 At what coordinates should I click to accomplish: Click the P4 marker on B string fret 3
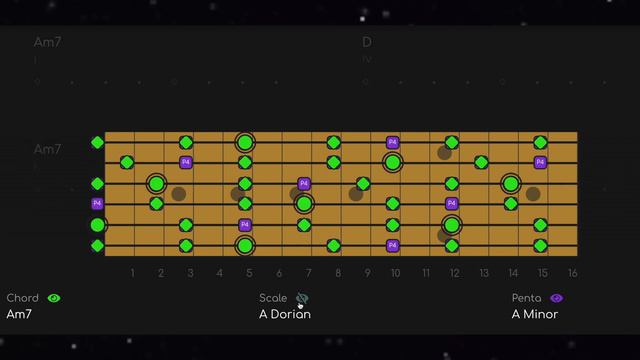(186, 162)
